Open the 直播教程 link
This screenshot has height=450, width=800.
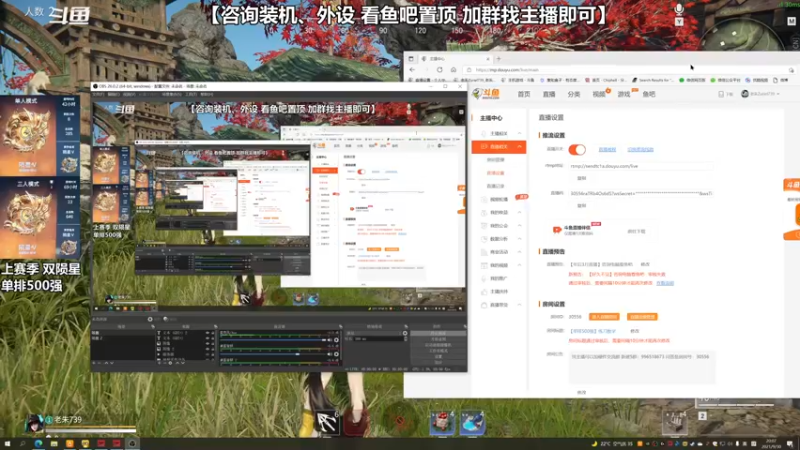tap(607, 149)
